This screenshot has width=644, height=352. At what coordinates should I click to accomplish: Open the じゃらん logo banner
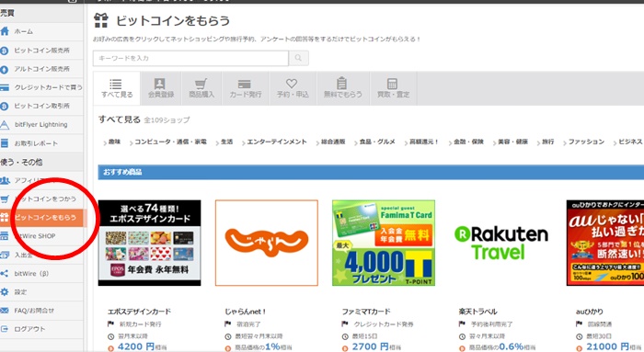(267, 243)
